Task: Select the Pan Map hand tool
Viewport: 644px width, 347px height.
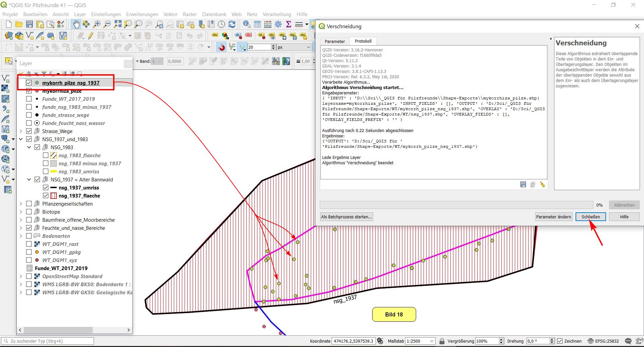Action: point(76,24)
